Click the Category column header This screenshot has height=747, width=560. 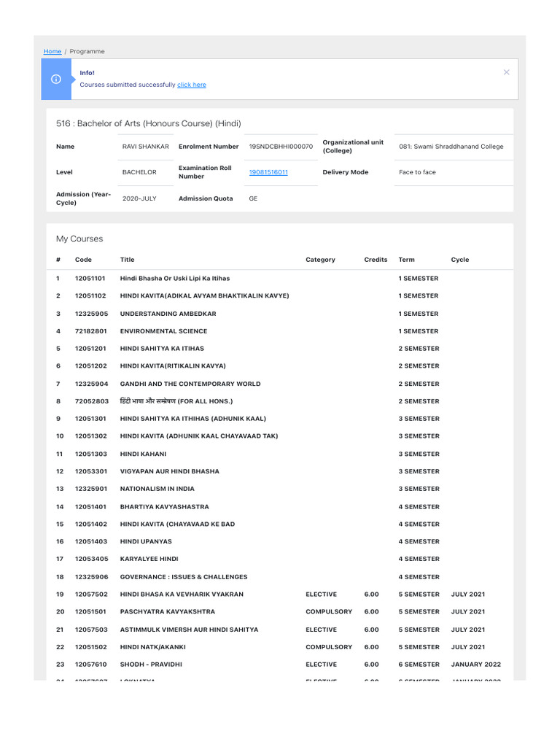tap(320, 260)
